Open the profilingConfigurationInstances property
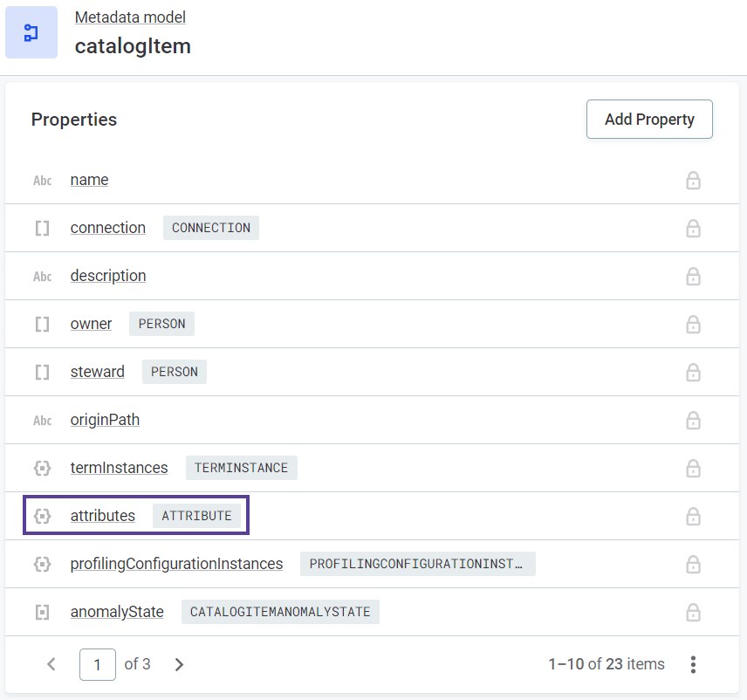This screenshot has height=700, width=747. point(176,564)
